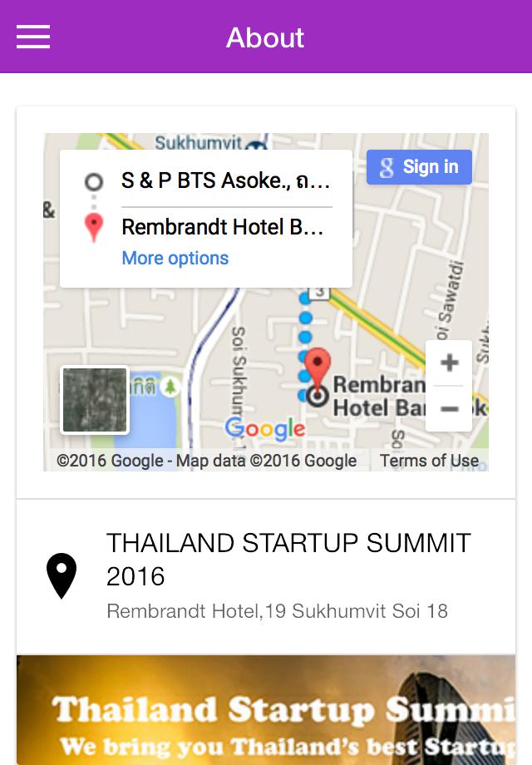
Task: Zoom out the map with minus button
Action: click(x=449, y=408)
